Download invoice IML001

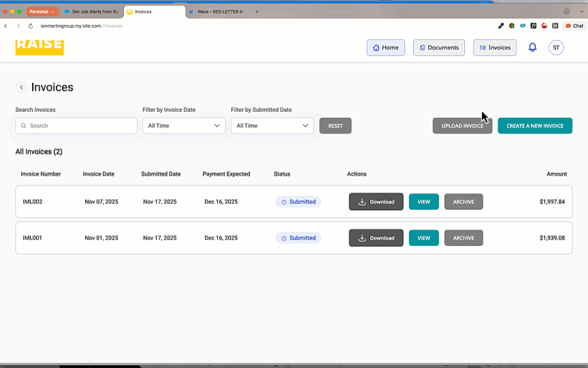(x=376, y=238)
